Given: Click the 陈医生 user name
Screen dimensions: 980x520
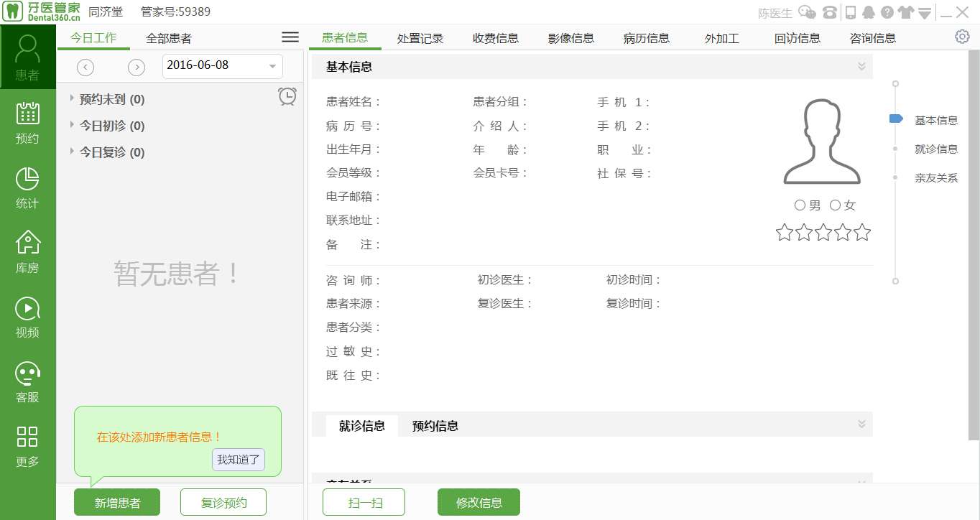Looking at the screenshot, I should point(775,13).
